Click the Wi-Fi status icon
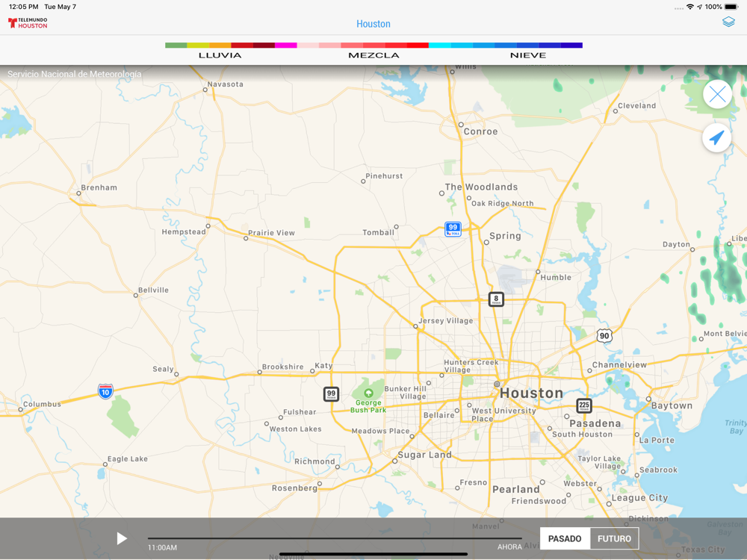 (689, 7)
